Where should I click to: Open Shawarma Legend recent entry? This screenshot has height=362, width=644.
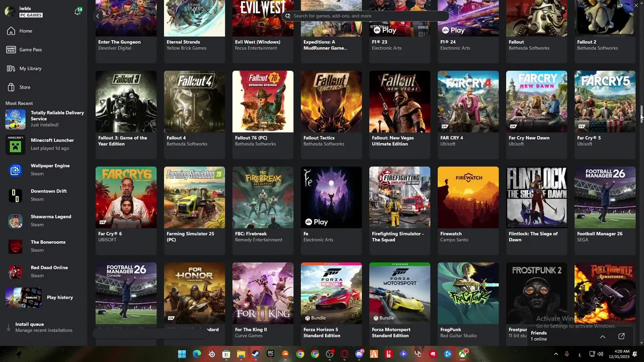[x=44, y=221]
